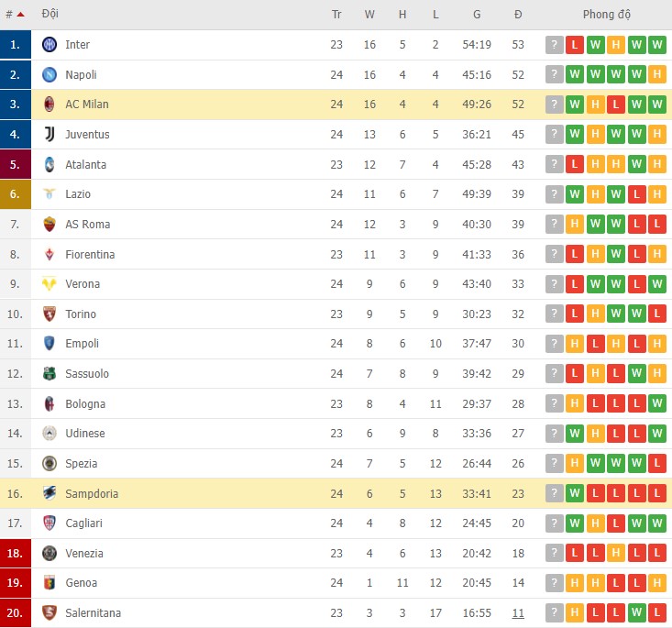Screen dimensions: 672x628
Task: Click the Genoa crest icon
Action: (x=50, y=583)
